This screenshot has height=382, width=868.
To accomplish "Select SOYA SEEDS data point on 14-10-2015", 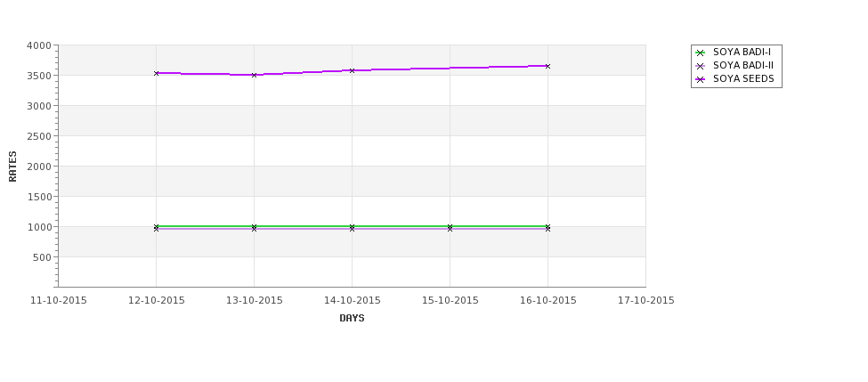I will click(353, 70).
